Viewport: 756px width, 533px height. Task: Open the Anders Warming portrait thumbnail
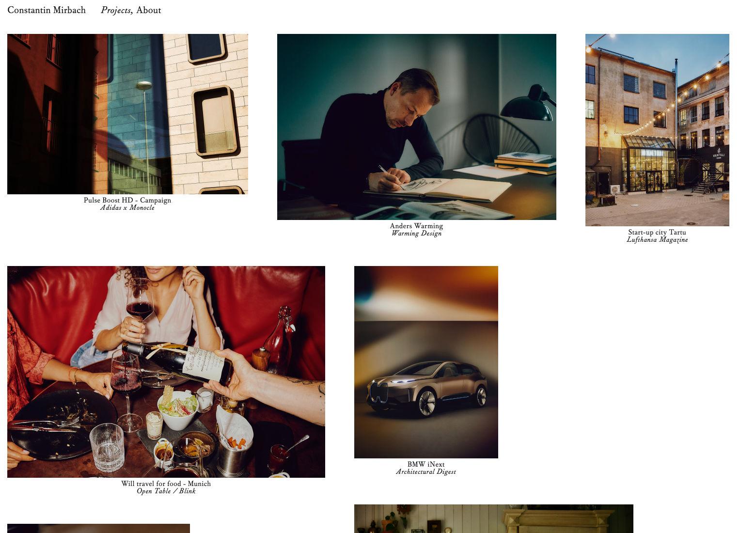coord(417,127)
